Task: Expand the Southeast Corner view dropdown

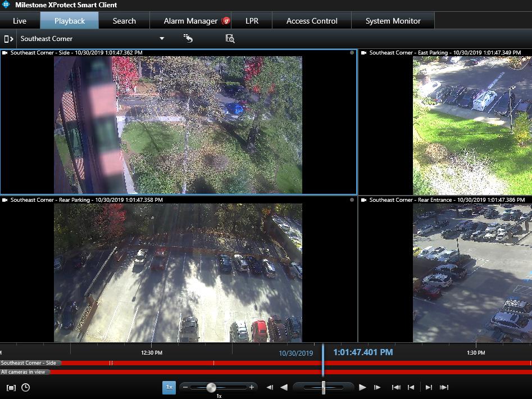Action: [162, 39]
